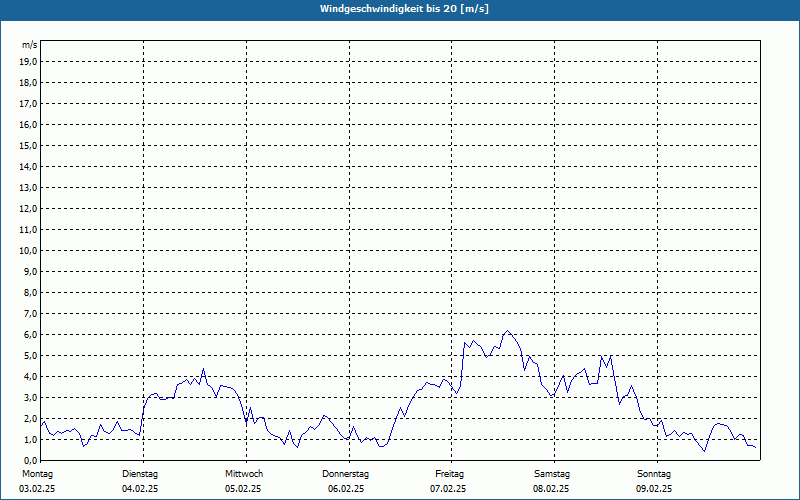
Task: Click the 19,0 axis value
Action: [29, 62]
